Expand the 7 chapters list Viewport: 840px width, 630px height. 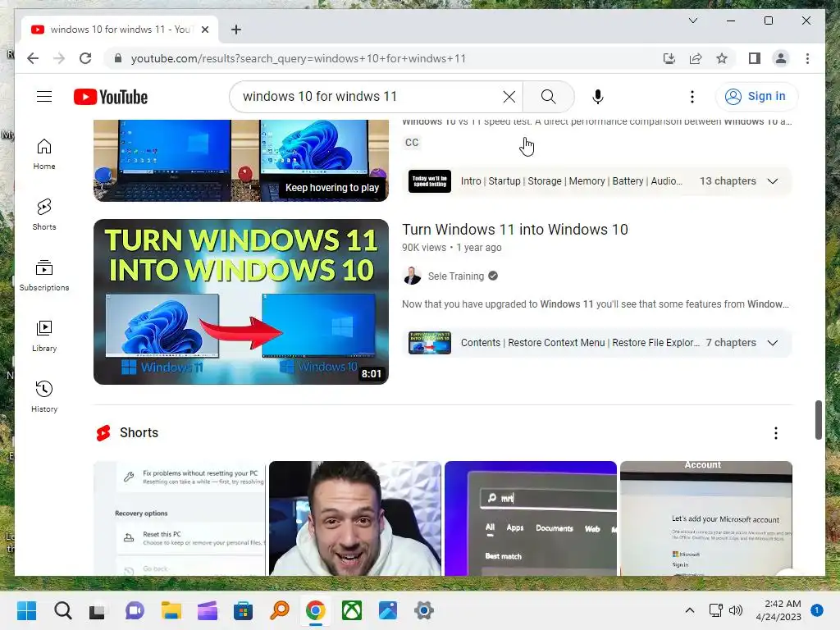point(772,343)
